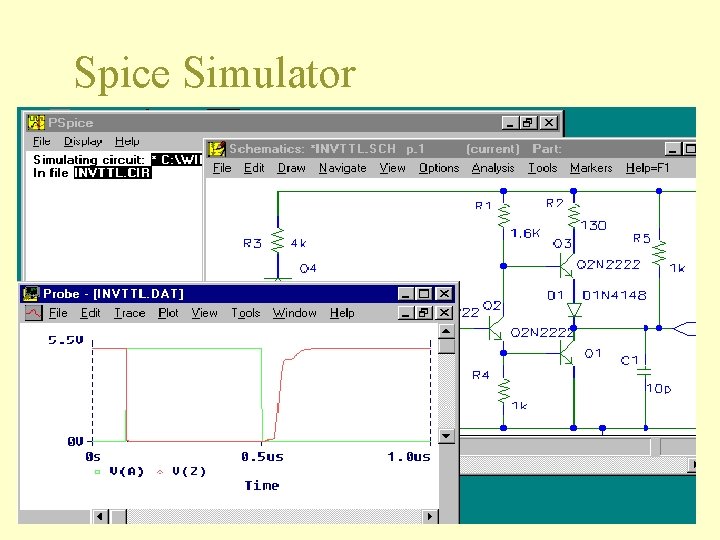
Task: Open the Probe Plot menu
Action: (168, 313)
